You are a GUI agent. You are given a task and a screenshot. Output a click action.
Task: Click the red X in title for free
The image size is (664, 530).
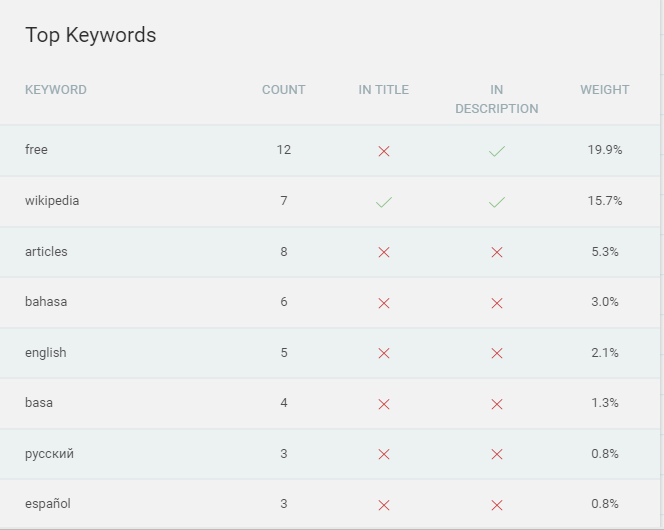click(384, 151)
